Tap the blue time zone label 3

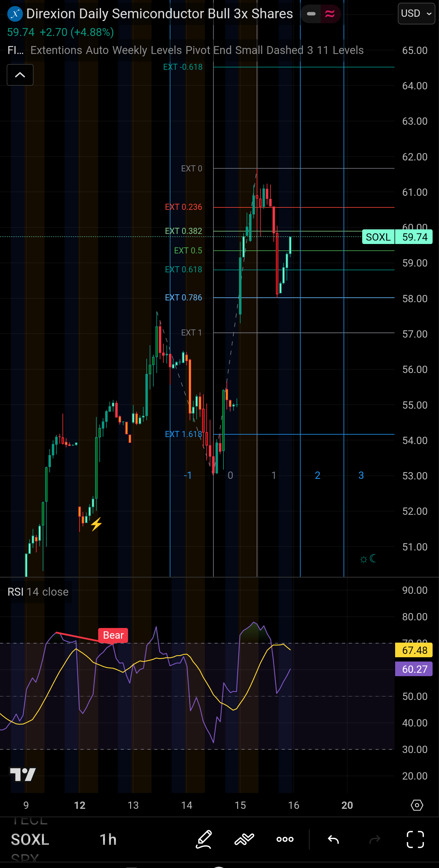361,475
